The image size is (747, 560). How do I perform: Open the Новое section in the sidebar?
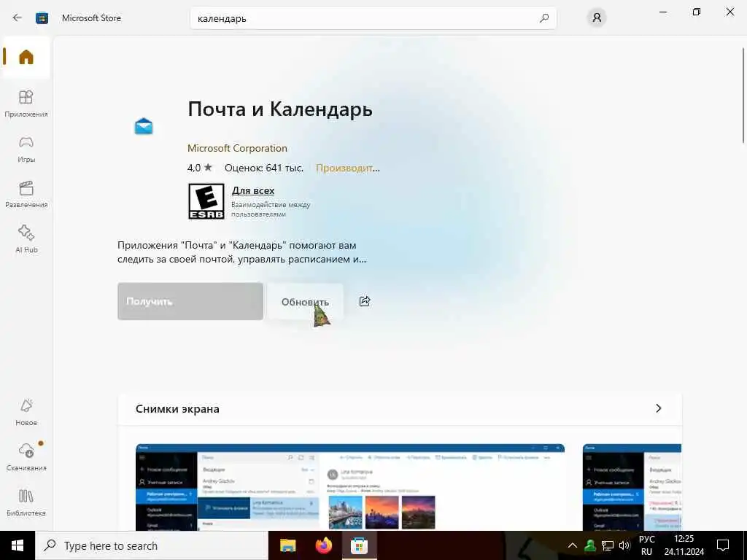coord(26,413)
